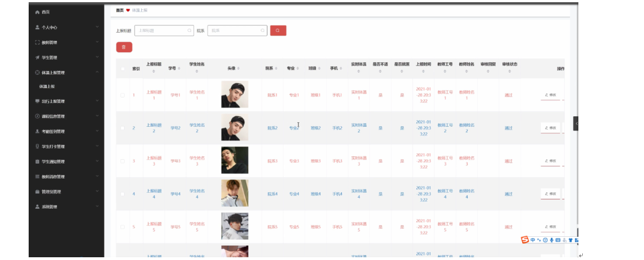
Task: Click 修改 button in row 1
Action: click(x=550, y=95)
